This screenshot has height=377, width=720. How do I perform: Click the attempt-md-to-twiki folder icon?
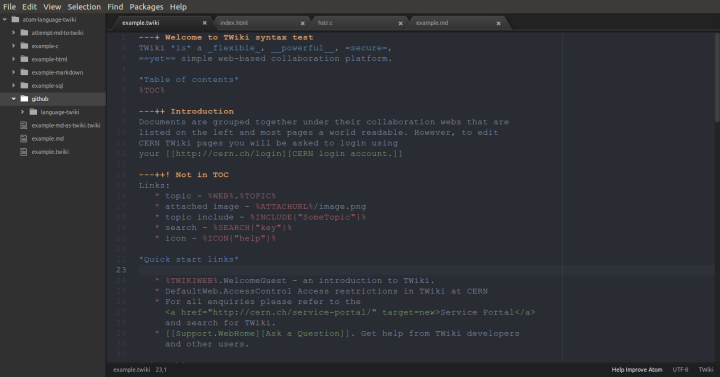tap(24, 33)
